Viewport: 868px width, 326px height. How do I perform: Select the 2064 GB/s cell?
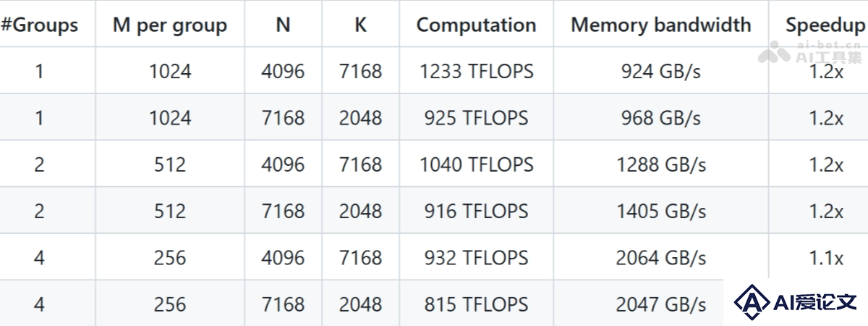pyautogui.click(x=661, y=257)
